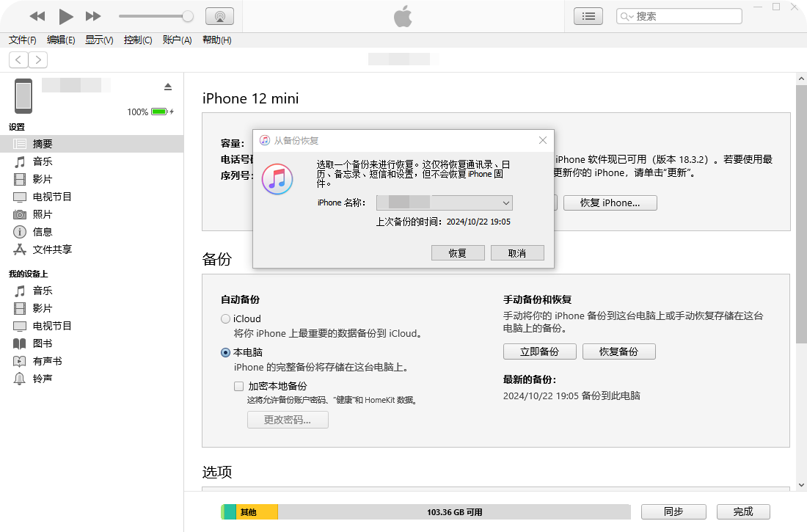Screen dimensions: 807x532
Task: Open the list view icon beside search
Action: coord(588,16)
